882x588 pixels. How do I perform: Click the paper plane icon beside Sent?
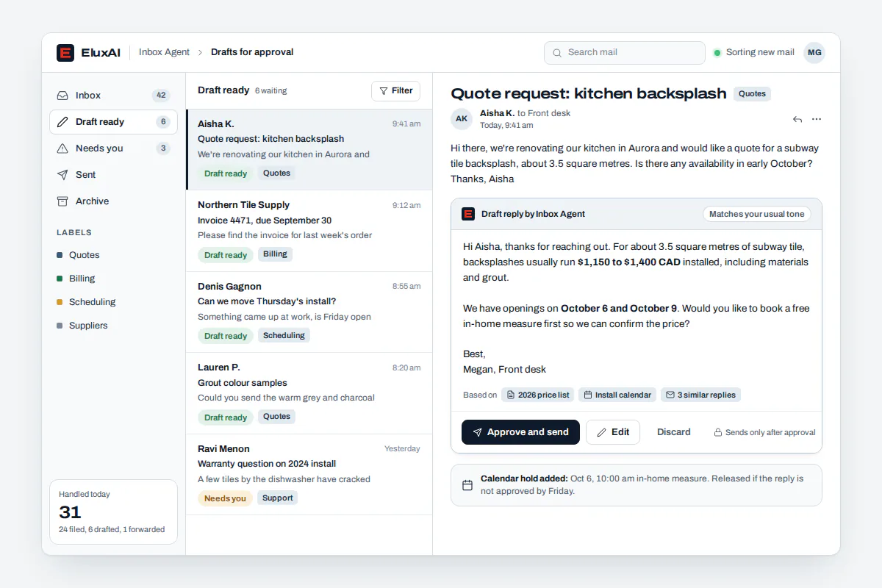(x=62, y=175)
